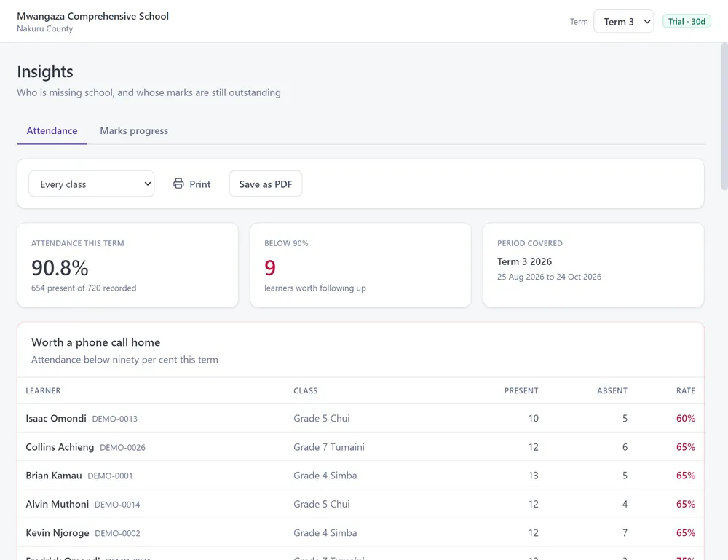The image size is (728, 560).
Task: Click learner ID DEMO-0002
Action: coord(117,534)
